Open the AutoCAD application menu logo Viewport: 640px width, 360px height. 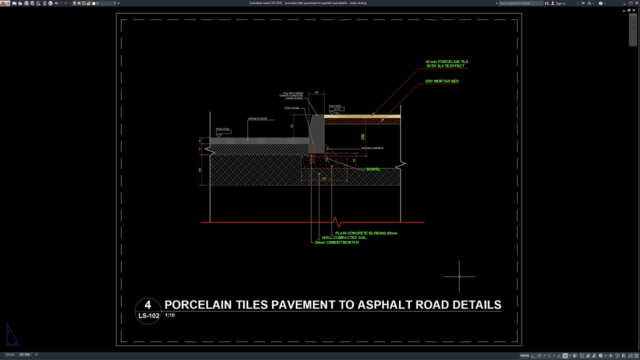tap(3, 3)
